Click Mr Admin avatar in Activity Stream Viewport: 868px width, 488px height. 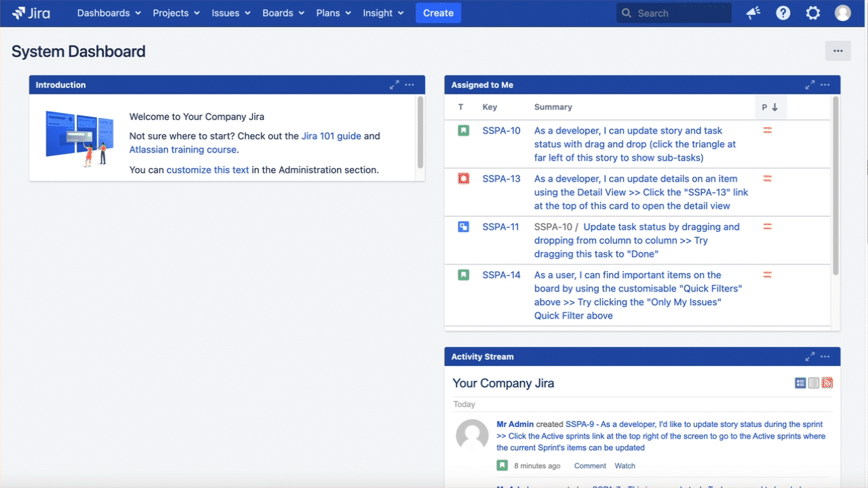click(x=472, y=435)
